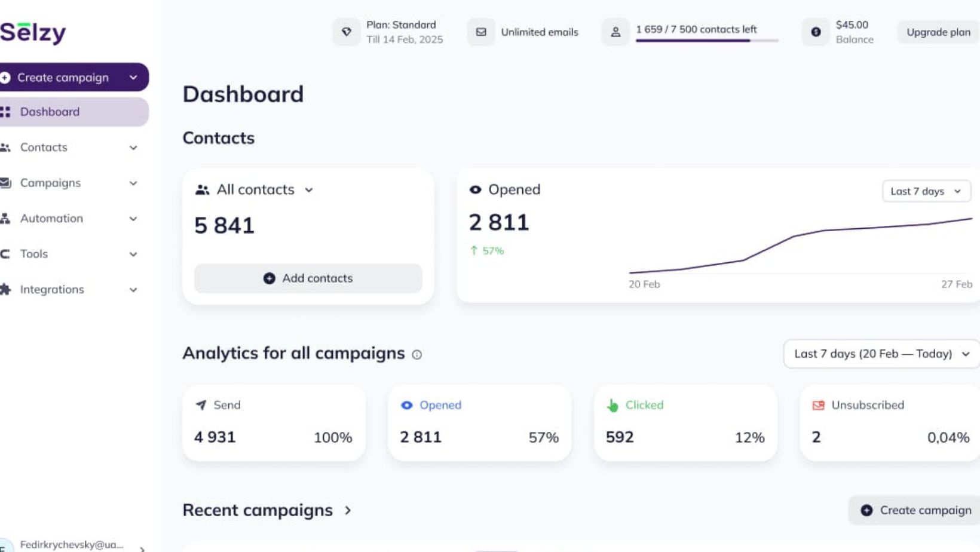Click the Clicked 12% percentage
The image size is (980, 552).
coord(750,438)
